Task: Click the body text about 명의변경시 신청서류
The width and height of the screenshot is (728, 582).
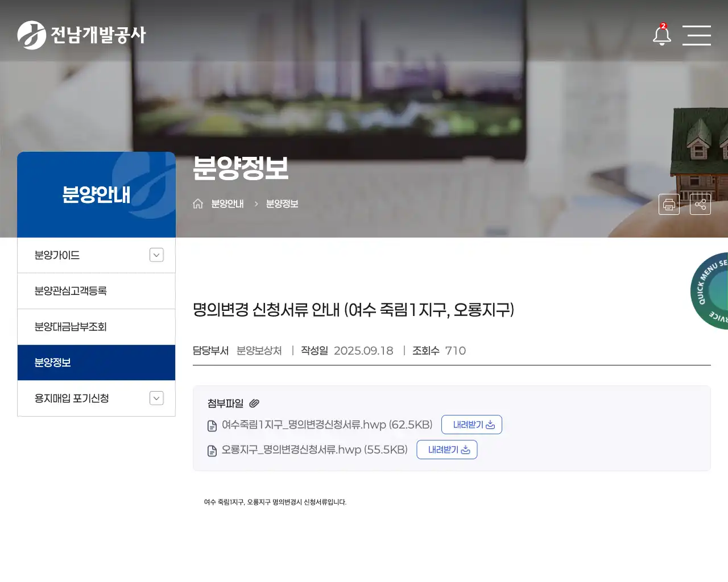Action: [x=275, y=502]
